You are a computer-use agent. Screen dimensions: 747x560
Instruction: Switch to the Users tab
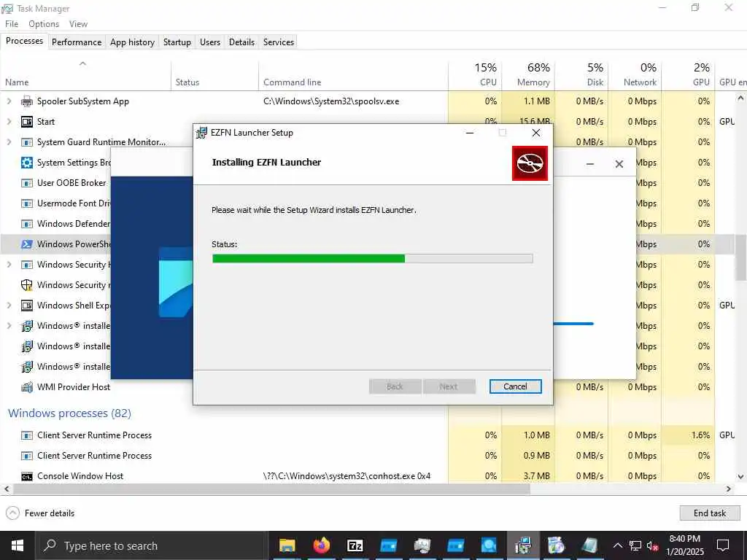tap(210, 42)
